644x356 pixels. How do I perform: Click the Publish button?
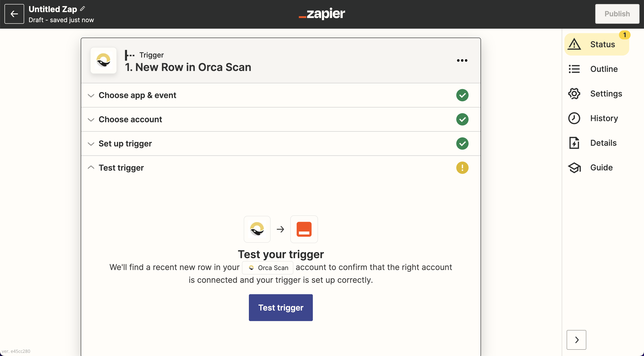coord(616,13)
